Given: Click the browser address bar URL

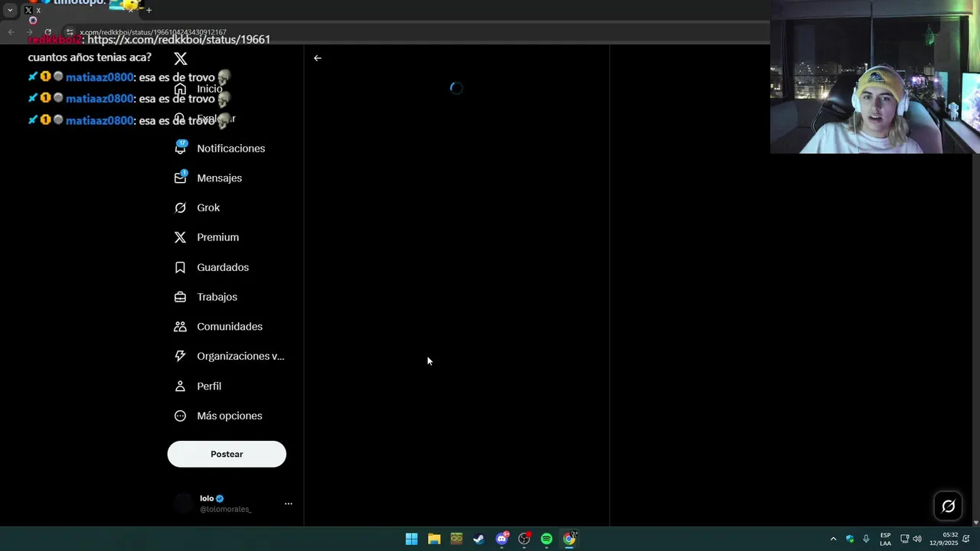Looking at the screenshot, I should [153, 32].
